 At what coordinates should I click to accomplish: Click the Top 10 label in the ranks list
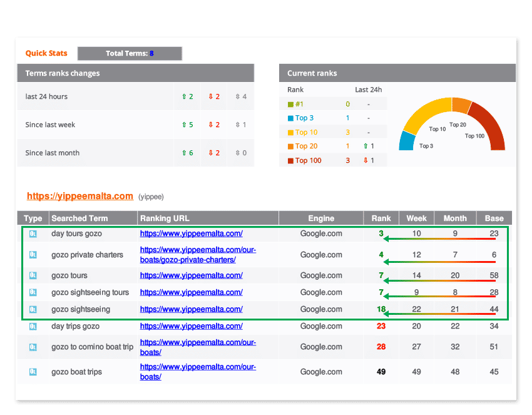pyautogui.click(x=307, y=132)
